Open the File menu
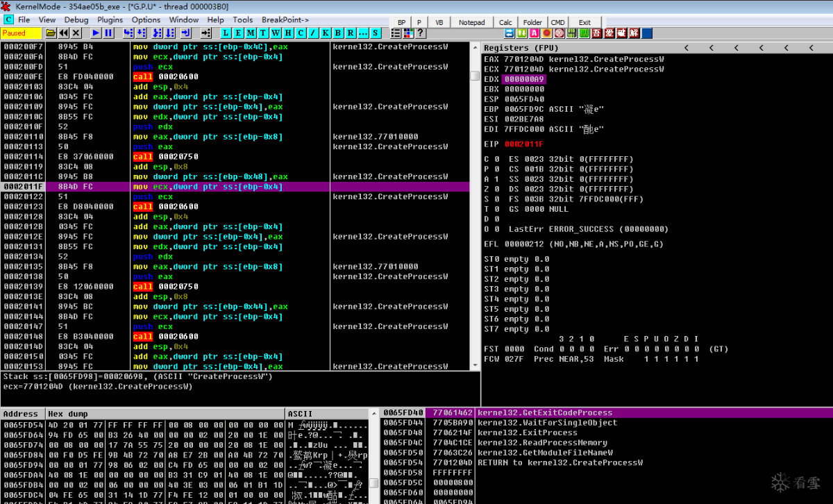 pos(24,20)
